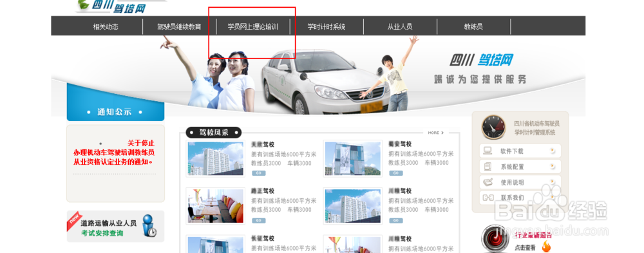Viewport: 644px width, 253px height.
Task: Click the red radar icon near 行业最新通告
Action: pyautogui.click(x=495, y=239)
